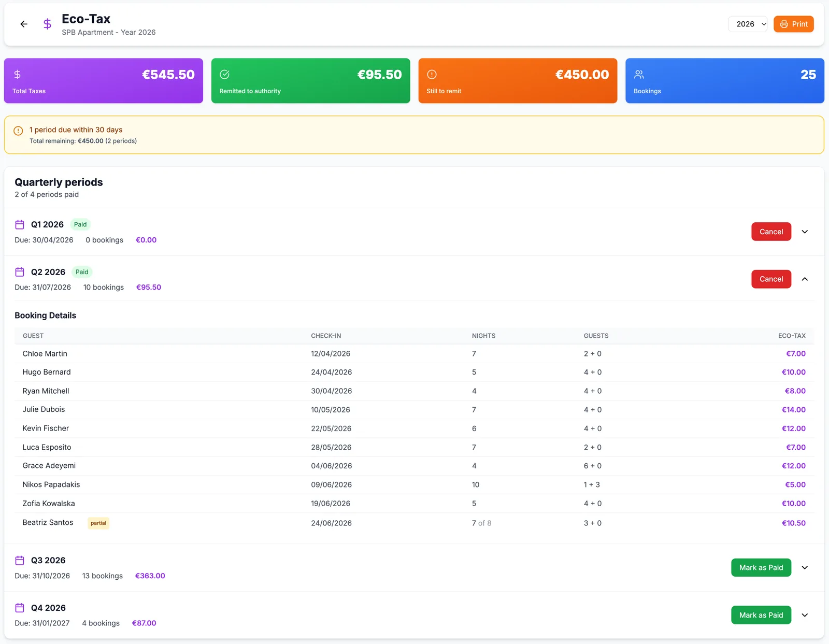The height and width of the screenshot is (644, 829).
Task: Mark Q3 2026 as paid
Action: click(761, 568)
